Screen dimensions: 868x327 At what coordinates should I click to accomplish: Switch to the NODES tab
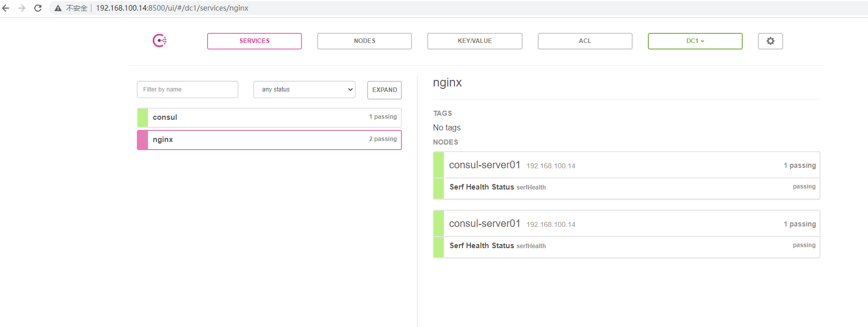click(x=365, y=41)
